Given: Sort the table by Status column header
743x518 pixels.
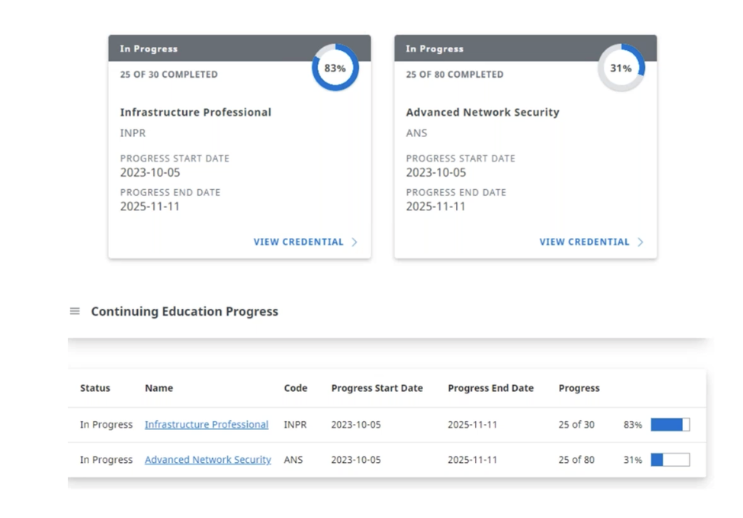Looking at the screenshot, I should [x=95, y=388].
